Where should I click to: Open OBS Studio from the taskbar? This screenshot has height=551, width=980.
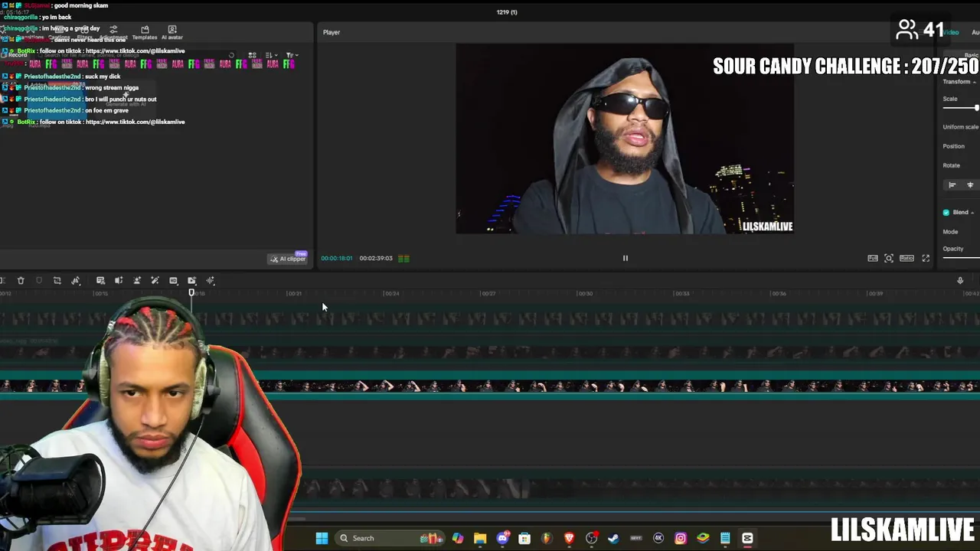pos(592,538)
